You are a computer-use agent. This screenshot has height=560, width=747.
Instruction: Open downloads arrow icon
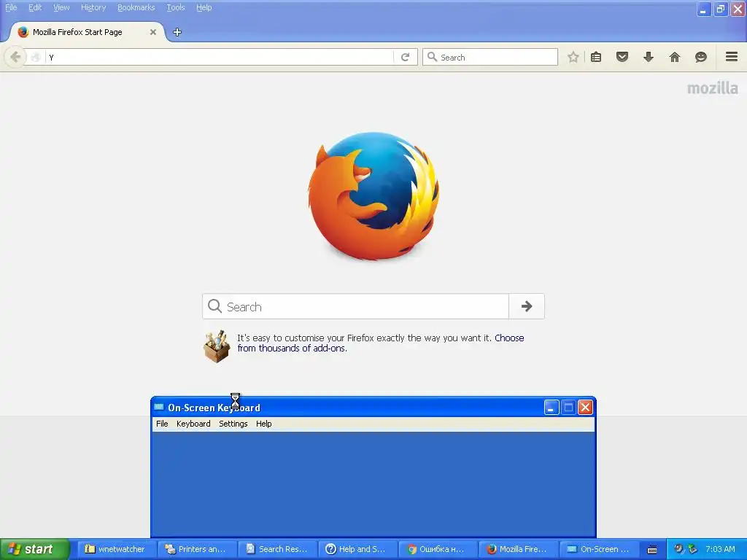(649, 57)
